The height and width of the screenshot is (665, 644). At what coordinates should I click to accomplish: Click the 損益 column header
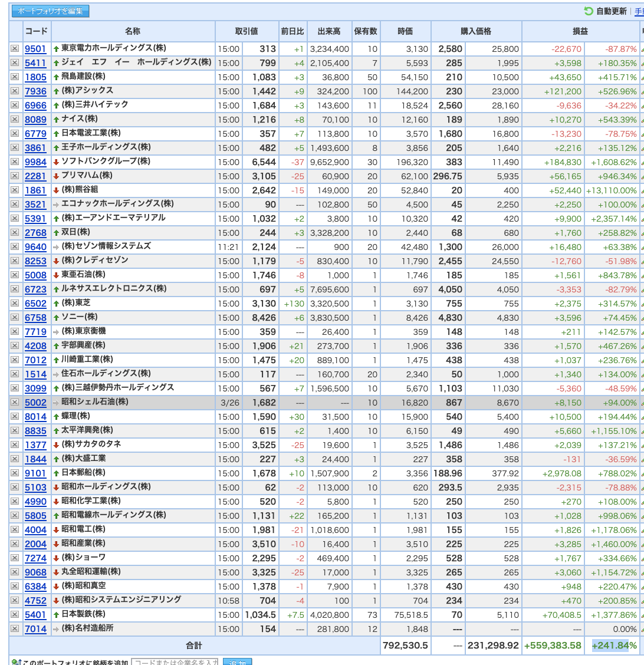(x=580, y=31)
